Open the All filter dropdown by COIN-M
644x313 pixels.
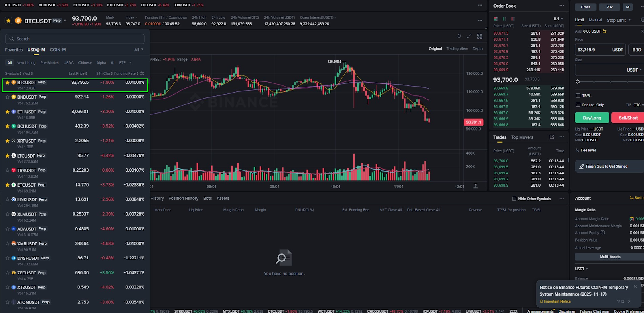(x=139, y=50)
